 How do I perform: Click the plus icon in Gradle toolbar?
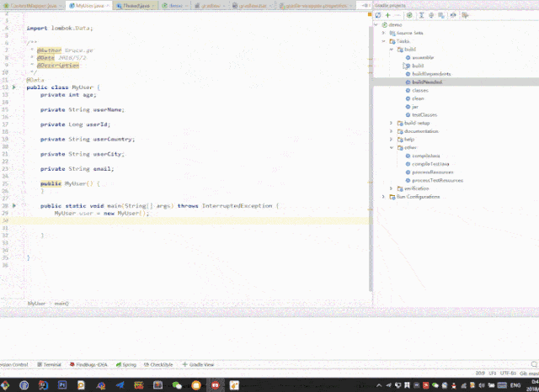click(x=387, y=15)
